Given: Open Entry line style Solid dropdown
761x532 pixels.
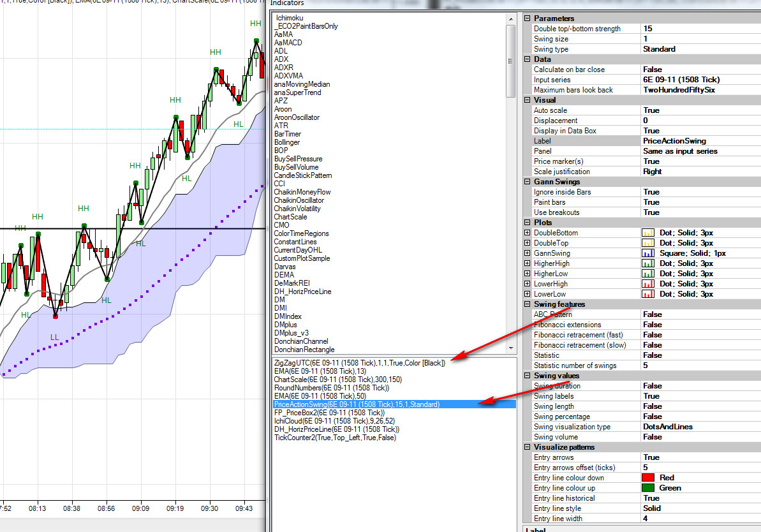Looking at the screenshot, I should (701, 508).
